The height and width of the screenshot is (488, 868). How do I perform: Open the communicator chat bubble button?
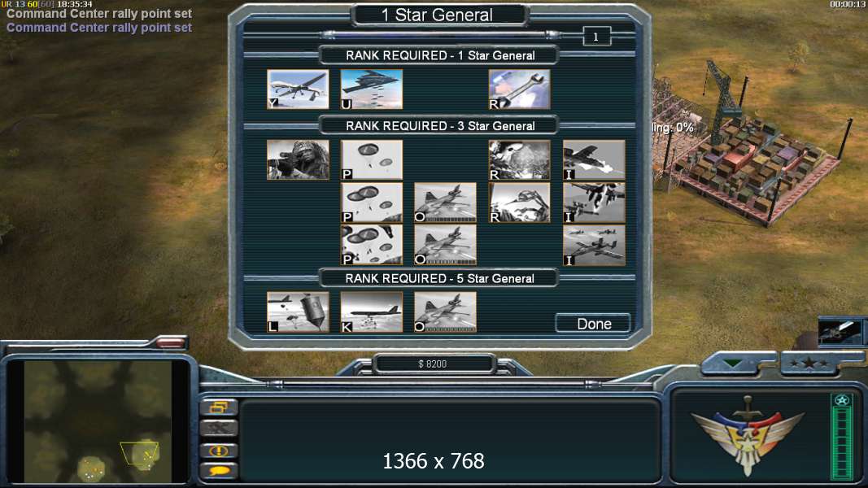tap(219, 471)
